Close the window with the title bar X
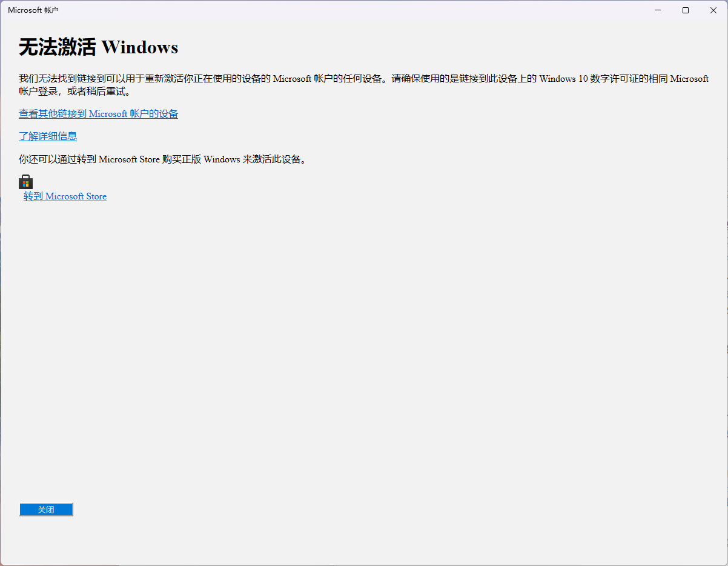This screenshot has height=566, width=728. [713, 10]
